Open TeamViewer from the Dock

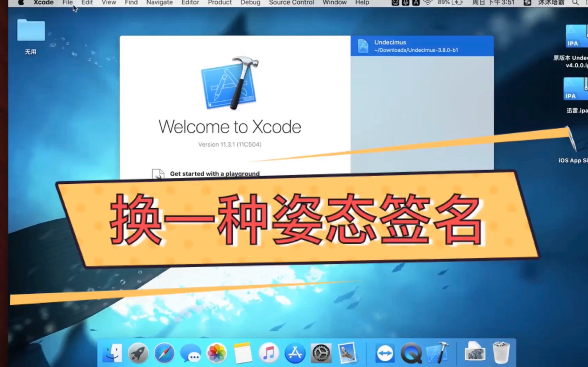(385, 353)
